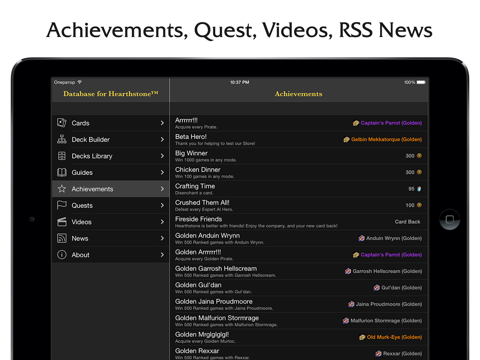
Task: Open the Cards menu item
Action: (x=110, y=123)
